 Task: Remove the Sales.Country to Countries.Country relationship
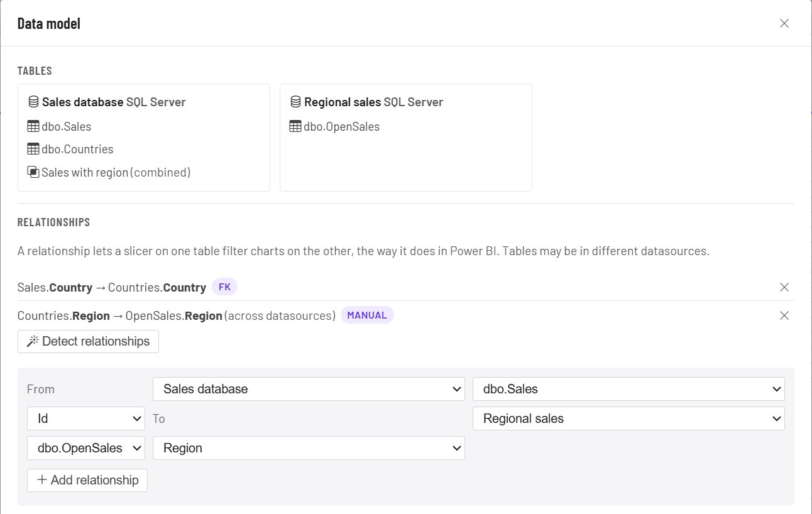click(x=784, y=287)
